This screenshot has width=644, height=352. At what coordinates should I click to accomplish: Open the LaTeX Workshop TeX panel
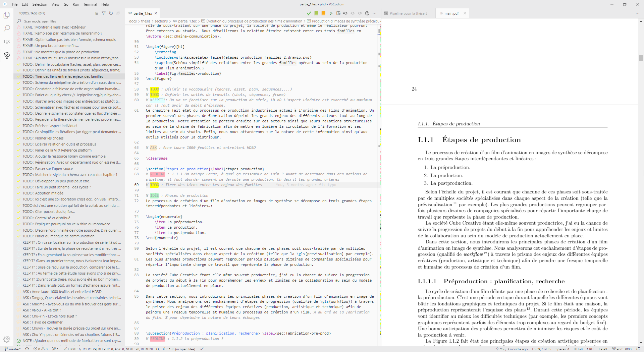coord(7,42)
